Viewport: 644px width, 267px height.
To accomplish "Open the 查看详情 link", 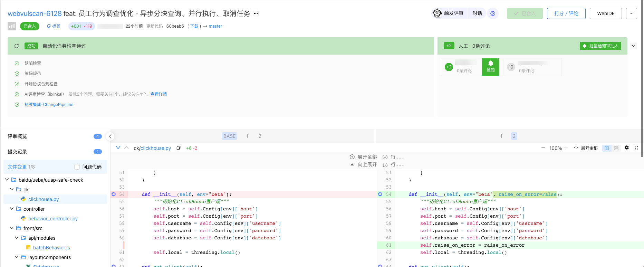I will pyautogui.click(x=158, y=94).
